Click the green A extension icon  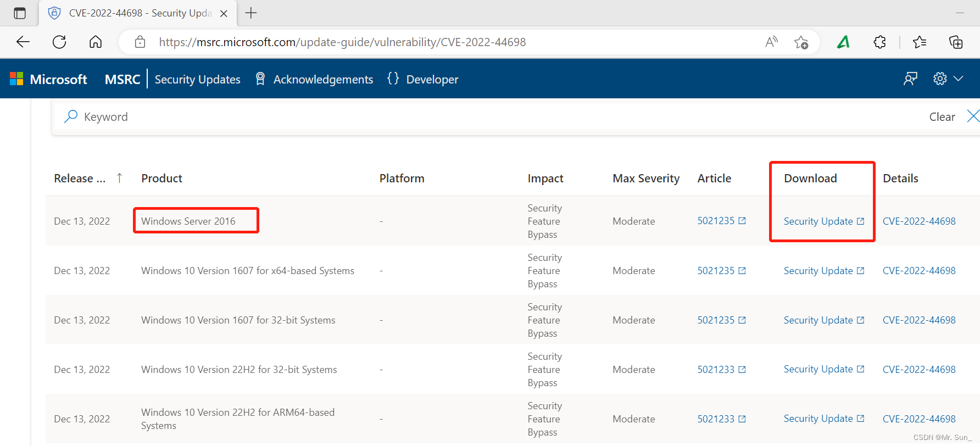click(844, 42)
